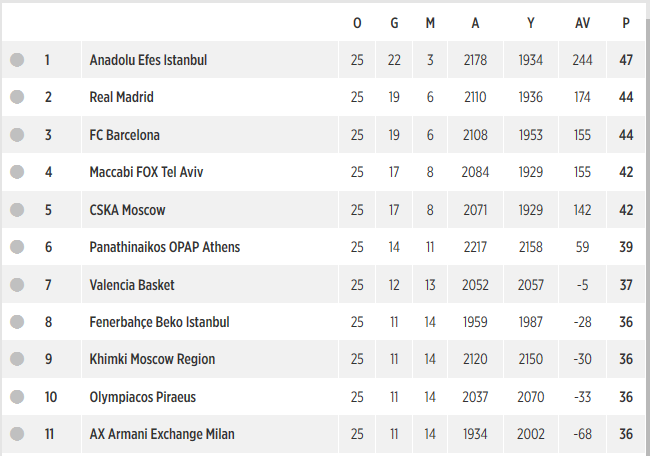This screenshot has height=456, width=650.
Task: Click the grey circle icon beside Real Madrid
Action: click(17, 97)
